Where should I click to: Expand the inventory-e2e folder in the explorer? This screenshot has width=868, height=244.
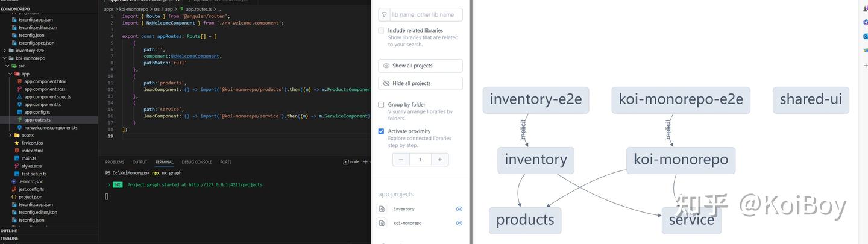[4, 51]
